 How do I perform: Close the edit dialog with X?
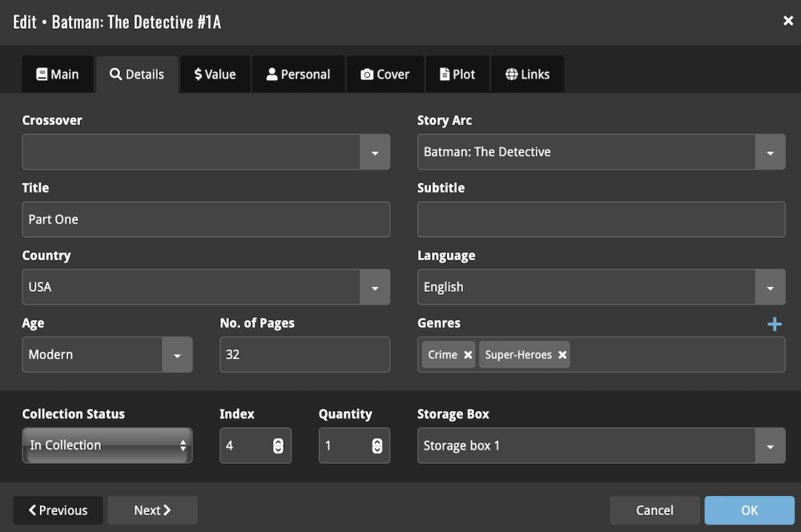(788, 21)
